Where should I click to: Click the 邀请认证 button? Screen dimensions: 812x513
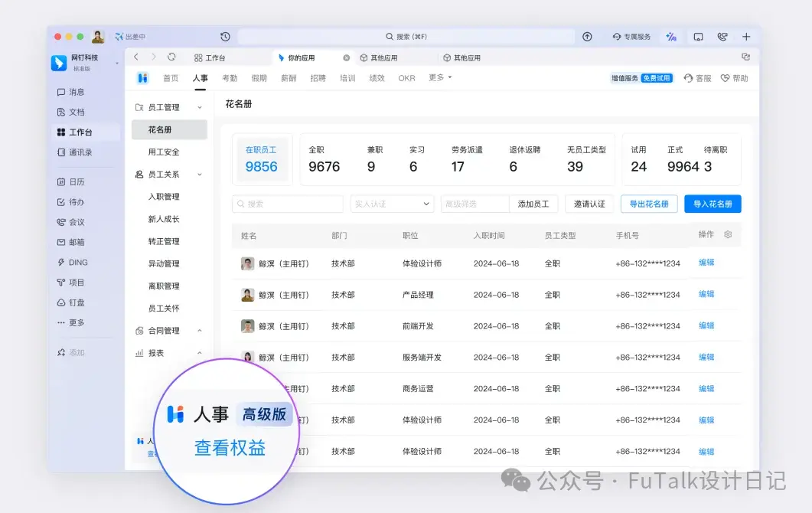[x=589, y=204]
